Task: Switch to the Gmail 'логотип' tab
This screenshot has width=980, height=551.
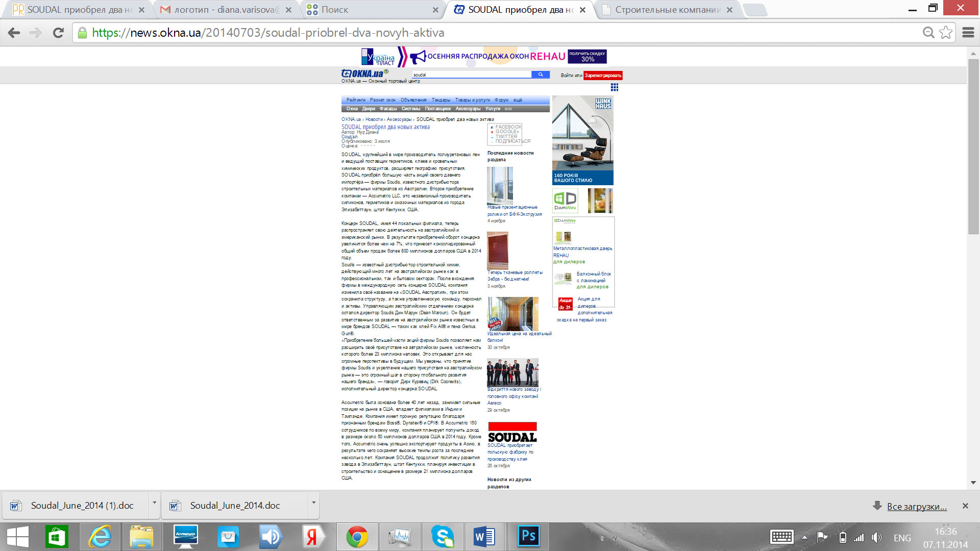Action: point(226,10)
